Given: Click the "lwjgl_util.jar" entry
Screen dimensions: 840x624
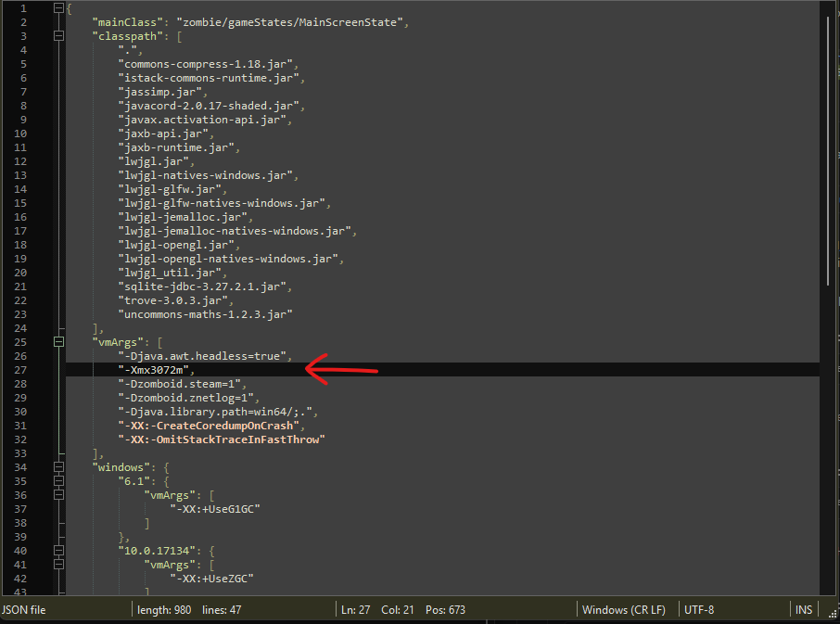Looking at the screenshot, I should tap(170, 274).
